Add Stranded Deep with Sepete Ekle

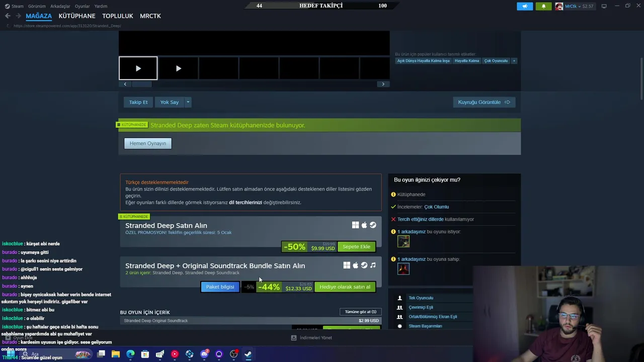(x=356, y=247)
